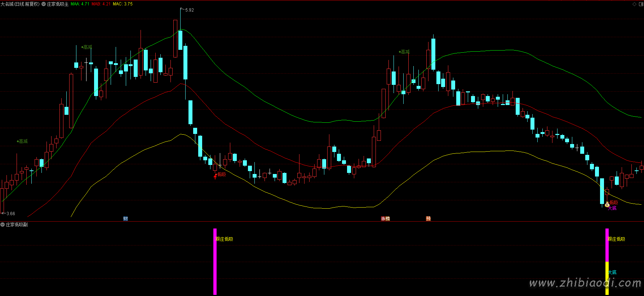Toggle the side panel layout icon
Image resolution: width=644 pixels, height=296 pixels.
point(640,4)
